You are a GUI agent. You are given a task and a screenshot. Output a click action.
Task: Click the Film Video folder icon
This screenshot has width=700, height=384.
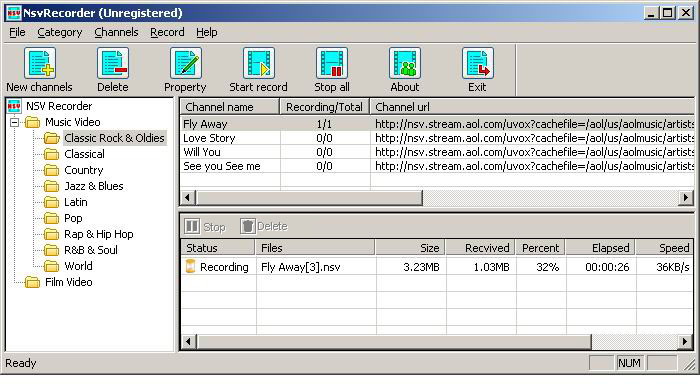coord(32,282)
